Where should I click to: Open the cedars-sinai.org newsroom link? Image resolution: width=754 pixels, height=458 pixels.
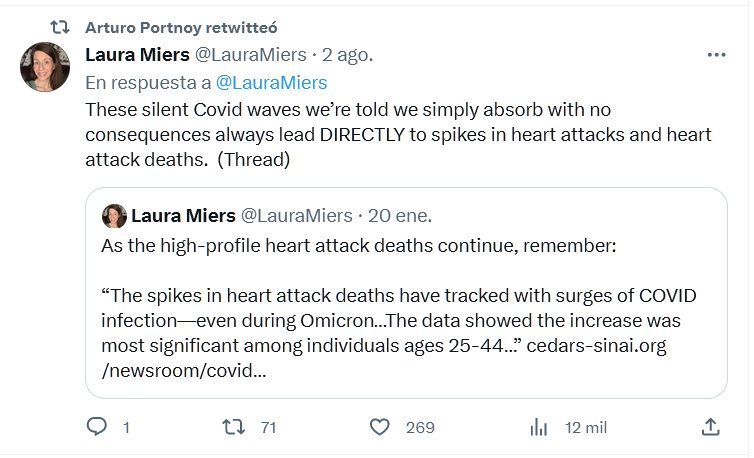(x=610, y=346)
